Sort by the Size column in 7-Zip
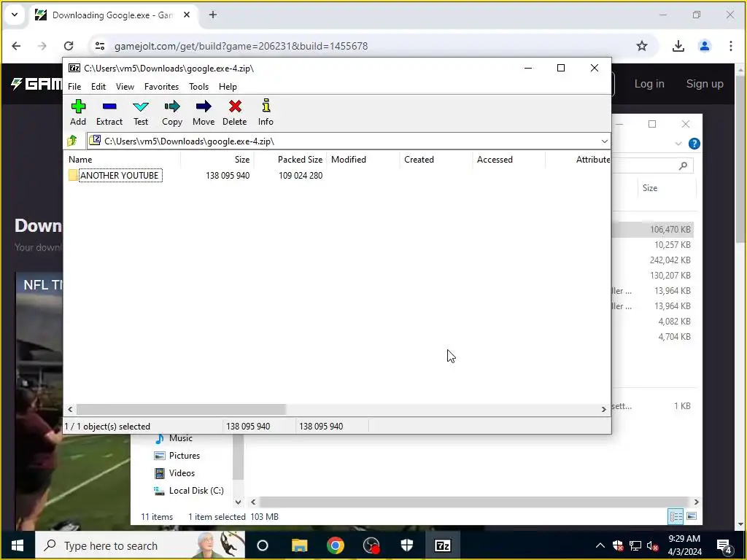The width and height of the screenshot is (747, 560). 241,160
